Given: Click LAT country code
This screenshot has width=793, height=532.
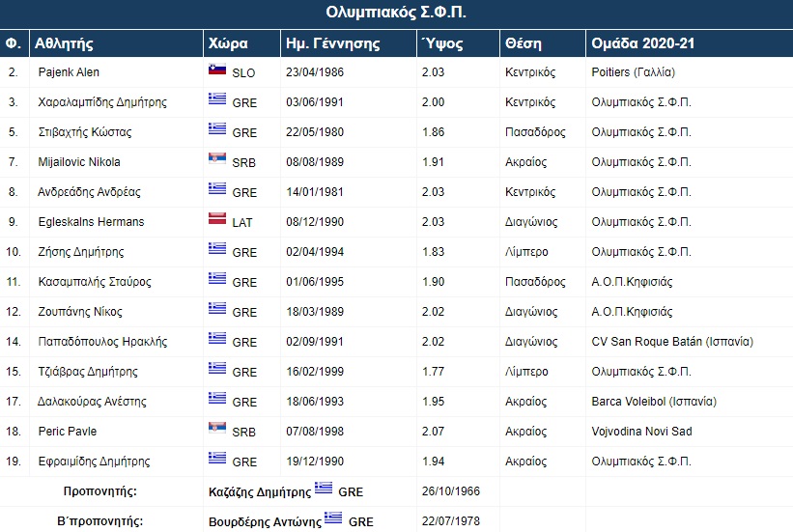Looking at the screenshot, I should (241, 222).
